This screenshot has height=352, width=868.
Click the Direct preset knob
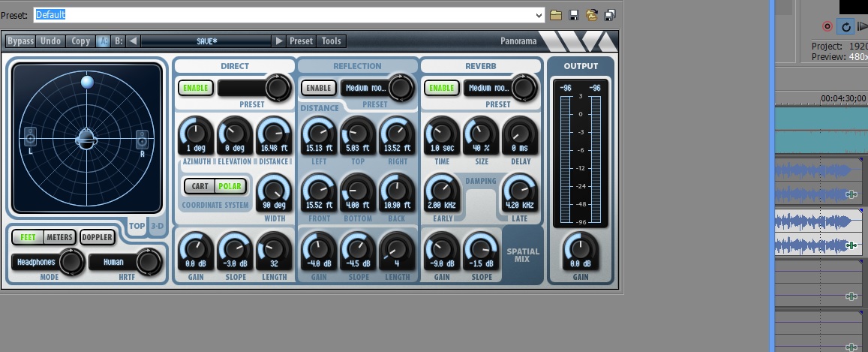click(x=278, y=88)
